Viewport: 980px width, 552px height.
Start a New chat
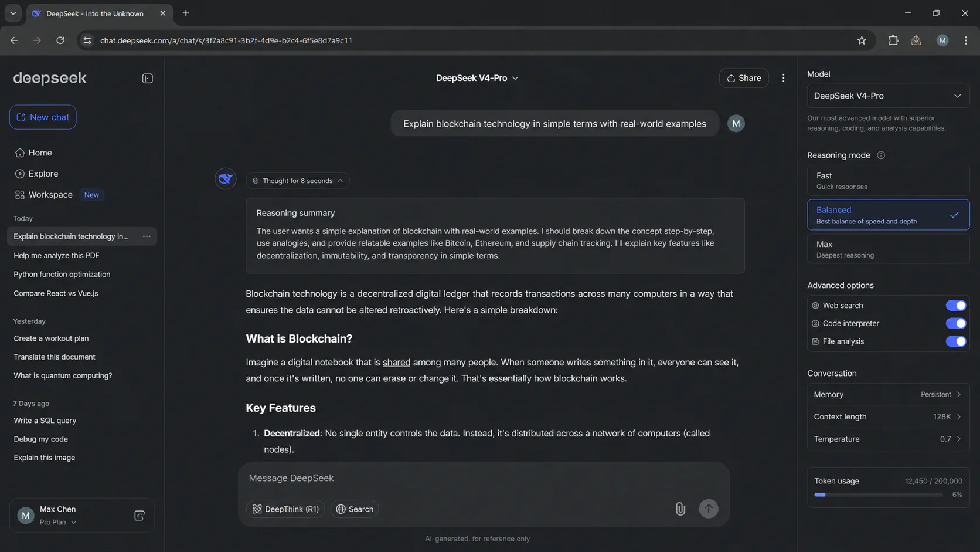point(43,117)
